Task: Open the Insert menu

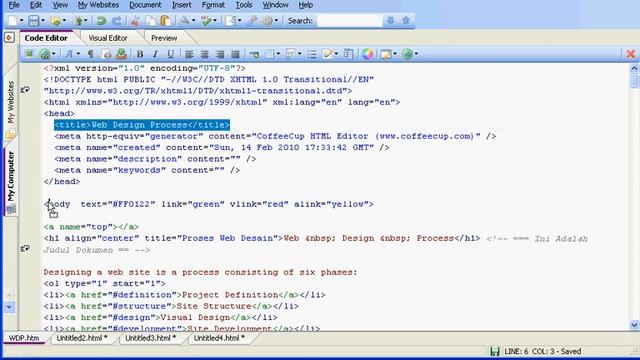Action: point(182,5)
